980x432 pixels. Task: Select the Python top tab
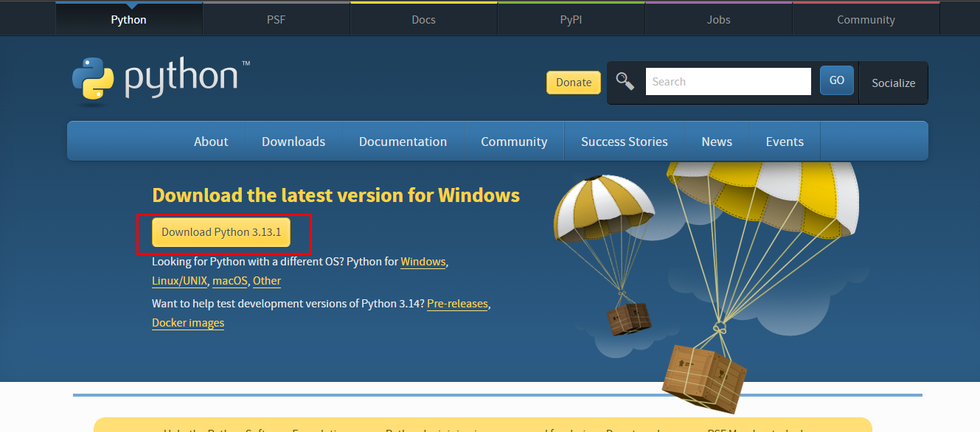point(129,19)
